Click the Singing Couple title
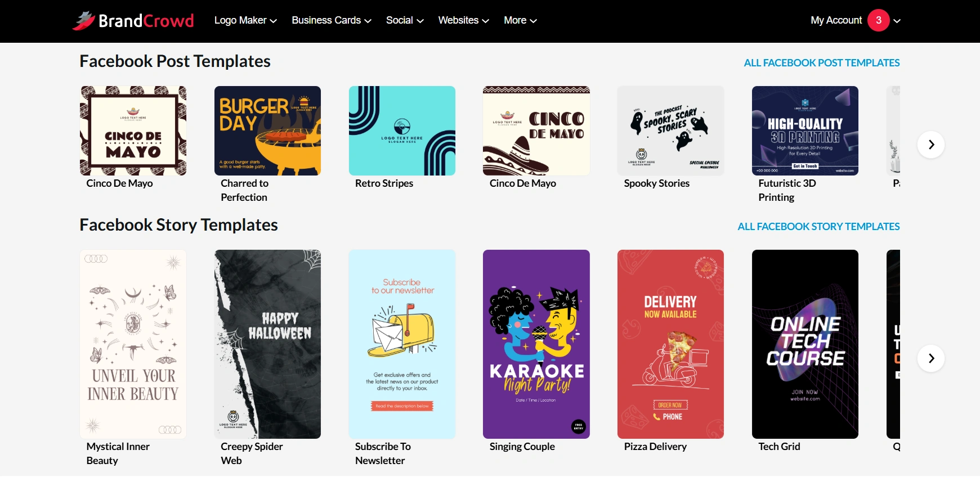The image size is (980, 477). 522,447
